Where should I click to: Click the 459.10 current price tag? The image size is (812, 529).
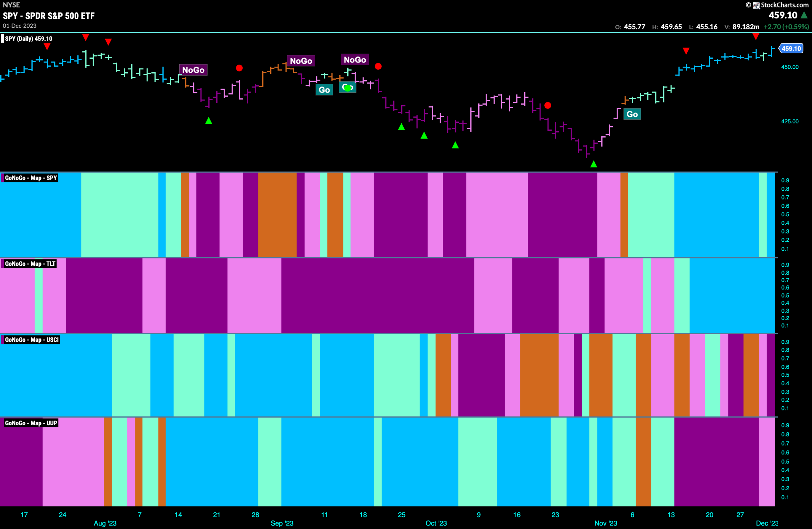[791, 49]
